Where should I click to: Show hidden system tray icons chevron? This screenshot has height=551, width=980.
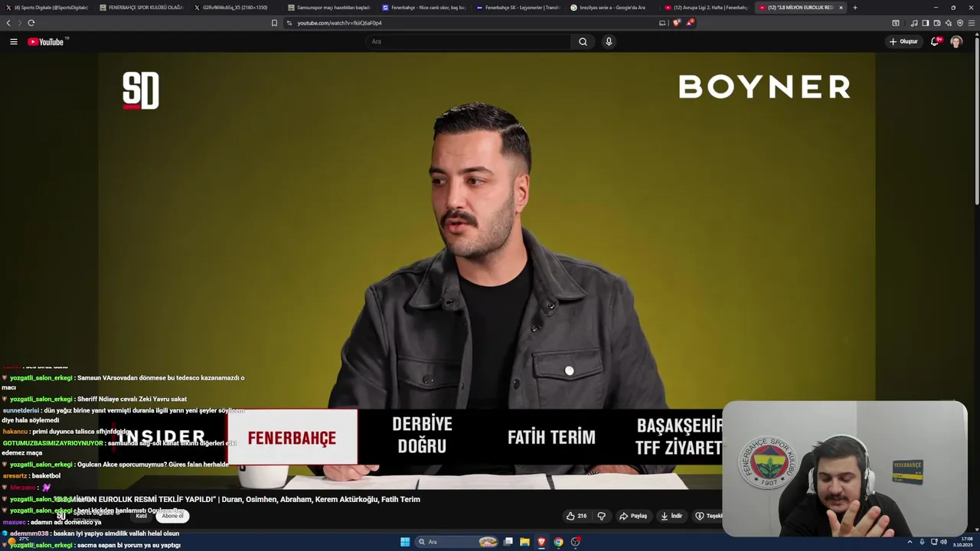[x=910, y=542]
